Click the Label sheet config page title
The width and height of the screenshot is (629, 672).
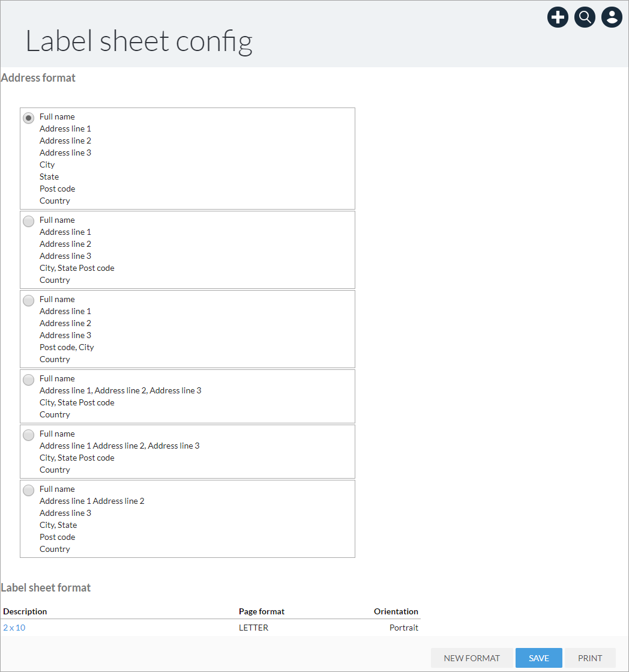coord(139,41)
